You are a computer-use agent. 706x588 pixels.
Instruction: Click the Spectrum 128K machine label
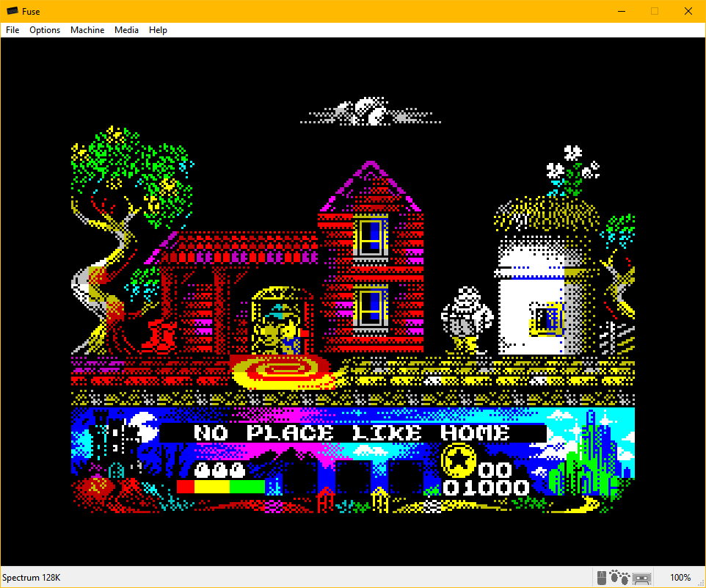click(31, 578)
